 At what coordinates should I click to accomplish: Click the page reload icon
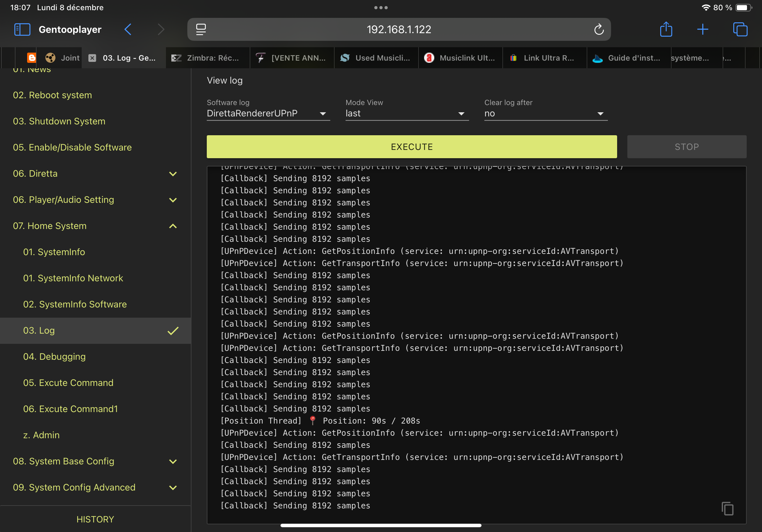[598, 30]
